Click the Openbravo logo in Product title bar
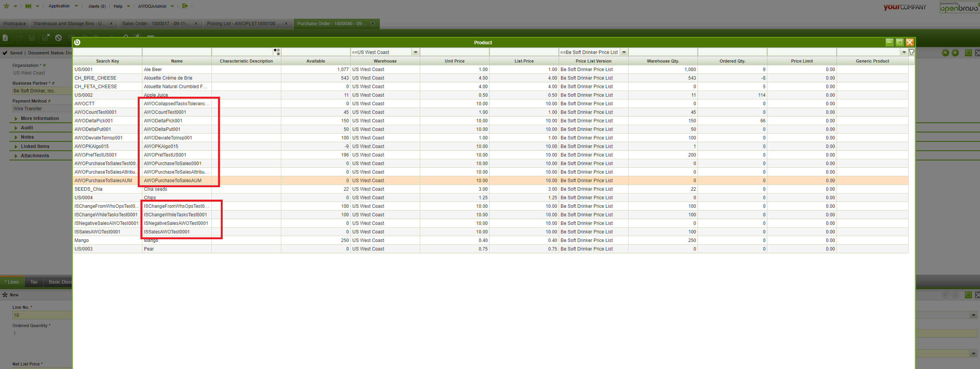This screenshot has width=980, height=369. 77,42
